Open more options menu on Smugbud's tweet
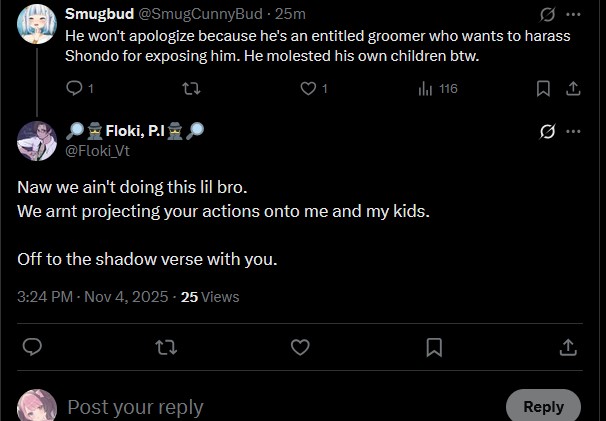This screenshot has height=421, width=606. (x=573, y=15)
